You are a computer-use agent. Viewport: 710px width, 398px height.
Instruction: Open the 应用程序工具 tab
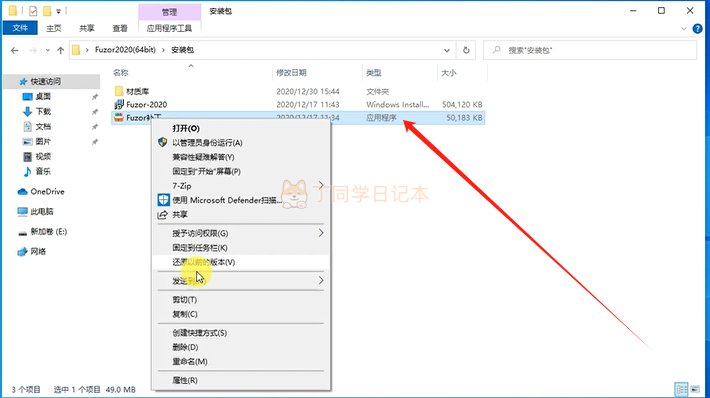pos(169,29)
